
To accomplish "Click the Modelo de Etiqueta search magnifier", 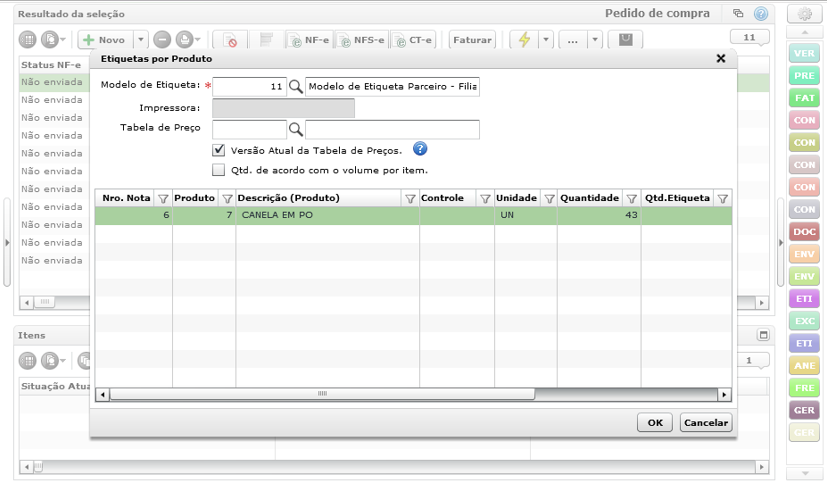I will coord(296,86).
